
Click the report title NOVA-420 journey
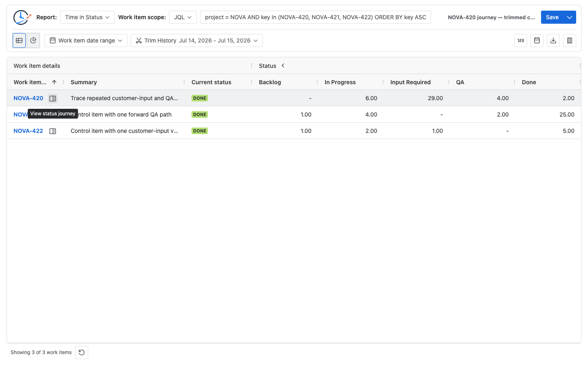click(x=491, y=17)
